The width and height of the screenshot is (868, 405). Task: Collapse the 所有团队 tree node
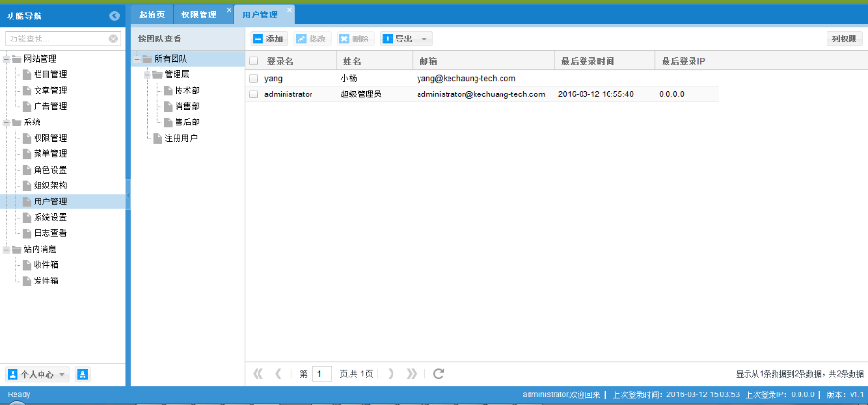point(136,58)
